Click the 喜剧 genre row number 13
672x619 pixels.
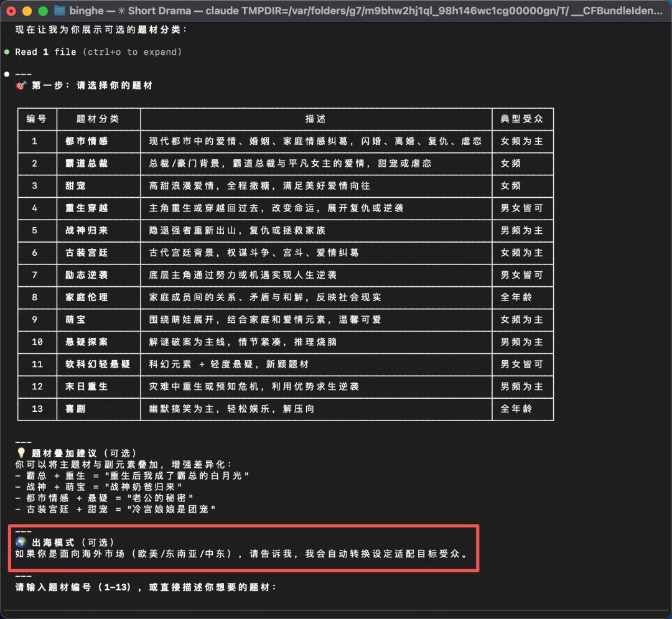(37, 409)
